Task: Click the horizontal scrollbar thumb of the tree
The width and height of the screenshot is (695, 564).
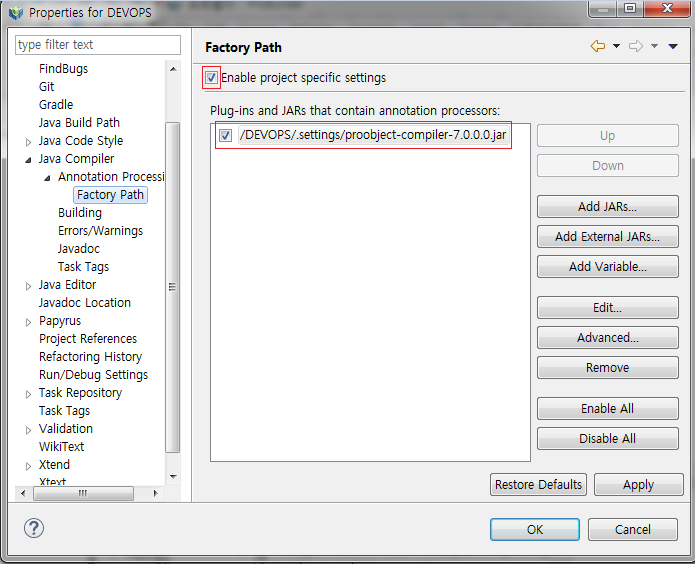Action: [83, 493]
